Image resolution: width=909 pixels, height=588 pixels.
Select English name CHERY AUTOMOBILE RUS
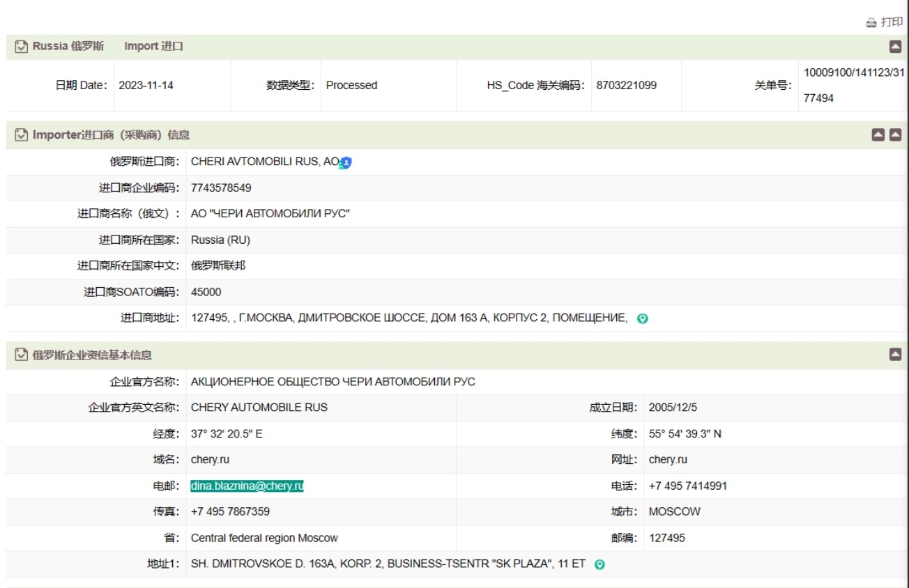[x=259, y=408]
